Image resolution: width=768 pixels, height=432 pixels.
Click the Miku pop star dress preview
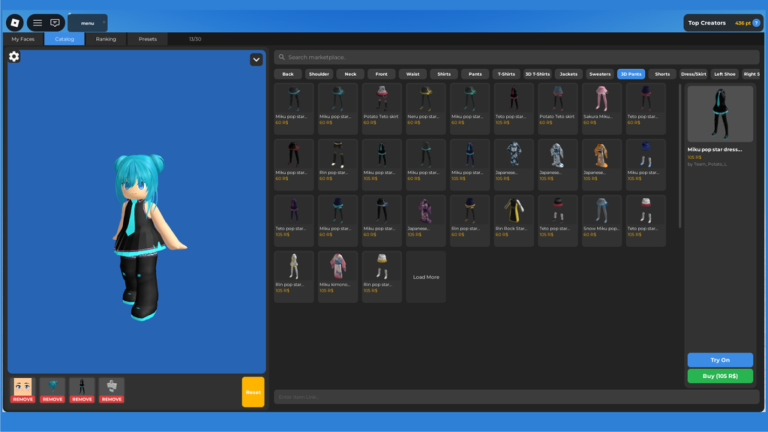pyautogui.click(x=720, y=114)
